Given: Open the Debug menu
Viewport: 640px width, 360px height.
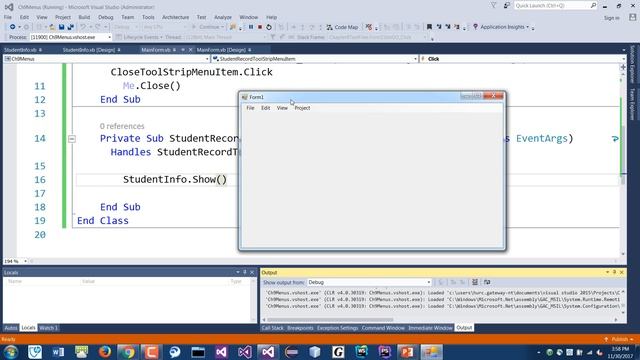Looking at the screenshot, I should [x=106, y=17].
